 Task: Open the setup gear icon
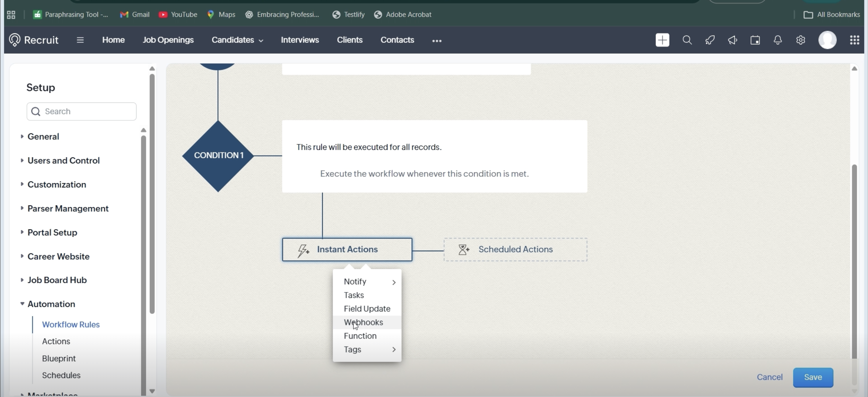tap(801, 40)
